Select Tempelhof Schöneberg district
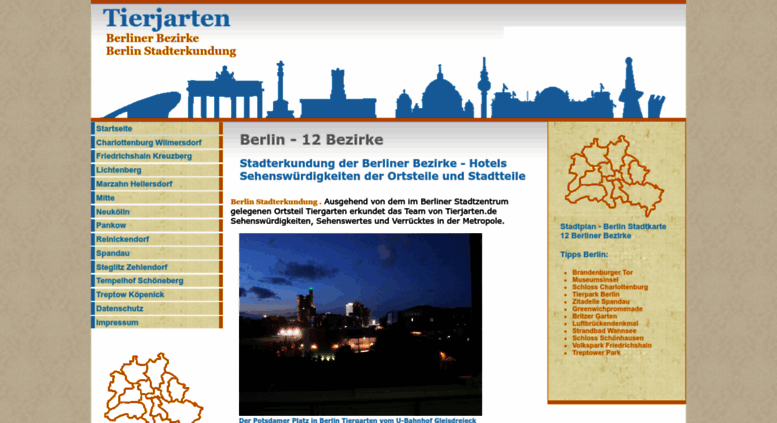The width and height of the screenshot is (777, 423). pos(157,280)
